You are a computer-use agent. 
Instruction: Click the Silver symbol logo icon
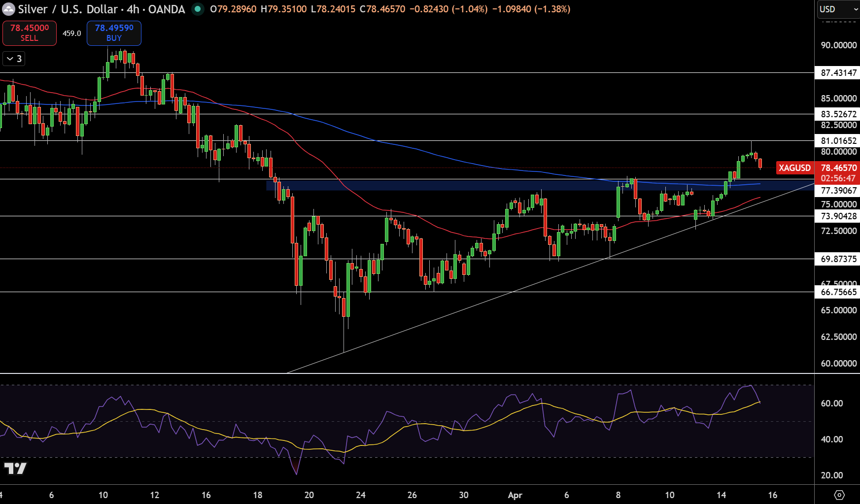pyautogui.click(x=8, y=9)
